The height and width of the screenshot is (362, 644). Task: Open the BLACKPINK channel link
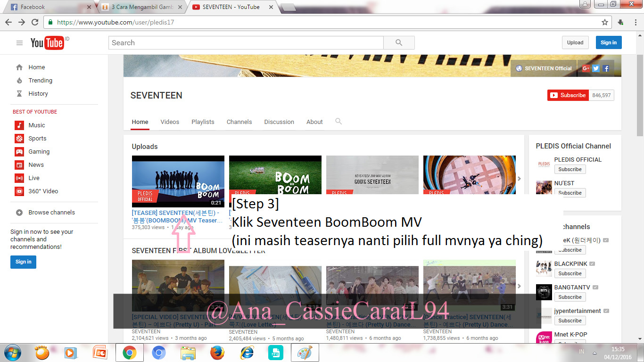[x=571, y=264]
